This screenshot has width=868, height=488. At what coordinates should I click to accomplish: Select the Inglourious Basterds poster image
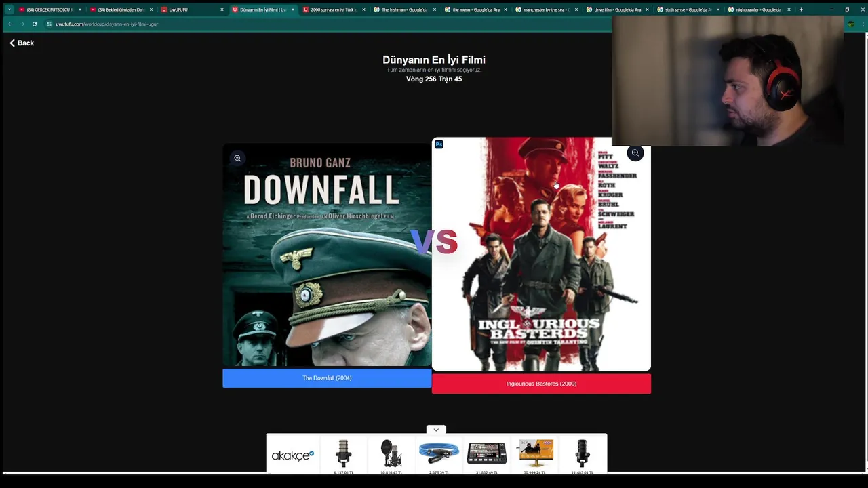[541, 254]
